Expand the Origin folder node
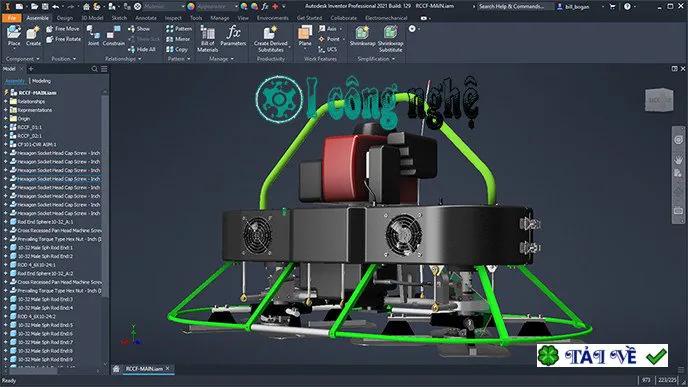Screen dimensions: 688x387 coord(6,118)
